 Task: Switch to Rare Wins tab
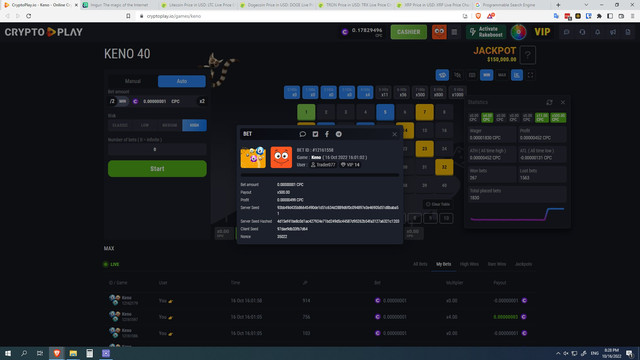pyautogui.click(x=497, y=264)
